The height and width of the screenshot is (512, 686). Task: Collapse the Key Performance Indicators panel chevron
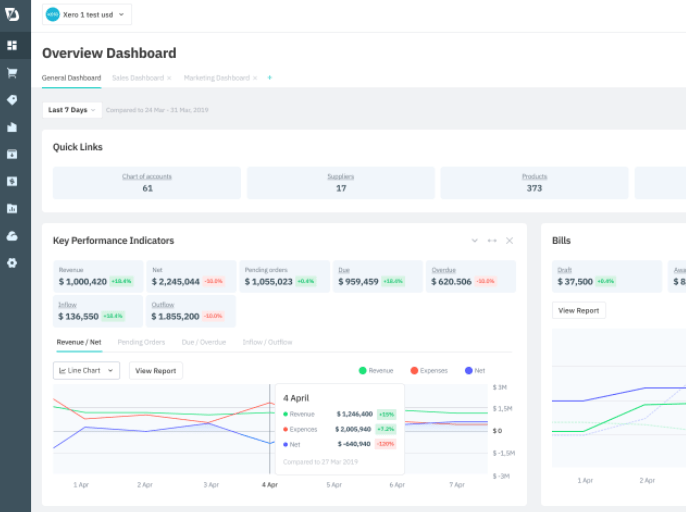[475, 241]
